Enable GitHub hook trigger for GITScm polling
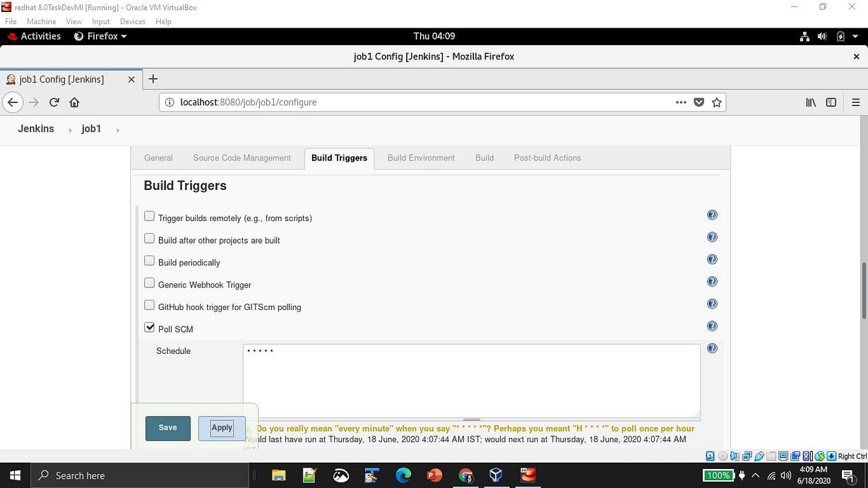Screen dimensions: 868x488 click(149, 306)
